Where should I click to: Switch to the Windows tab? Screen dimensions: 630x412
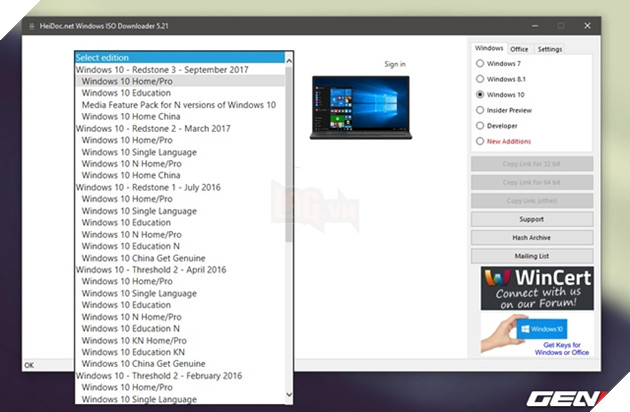click(489, 48)
